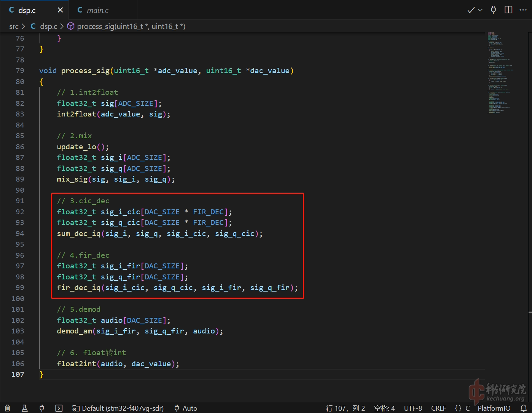Image resolution: width=532 pixels, height=413 pixels.
Task: Click the PlatformIO Clean trash icon
Action: (7, 408)
